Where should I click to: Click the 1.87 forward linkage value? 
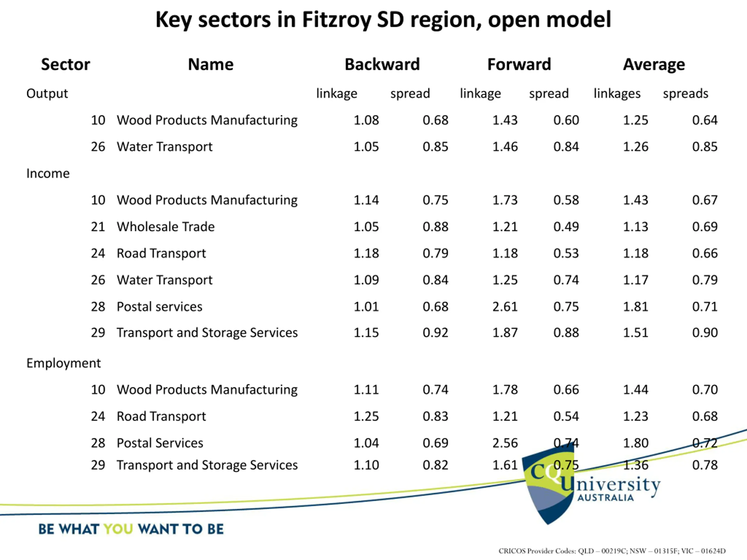point(505,333)
